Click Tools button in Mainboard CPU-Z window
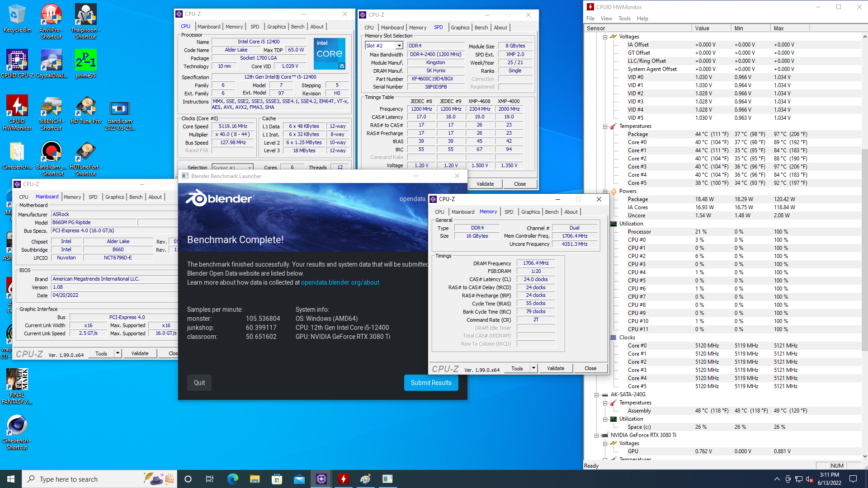The height and width of the screenshot is (488, 868). tap(101, 353)
